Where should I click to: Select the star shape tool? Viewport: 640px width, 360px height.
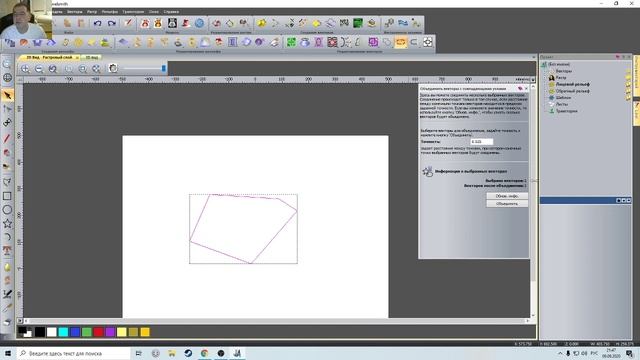(x=7, y=224)
